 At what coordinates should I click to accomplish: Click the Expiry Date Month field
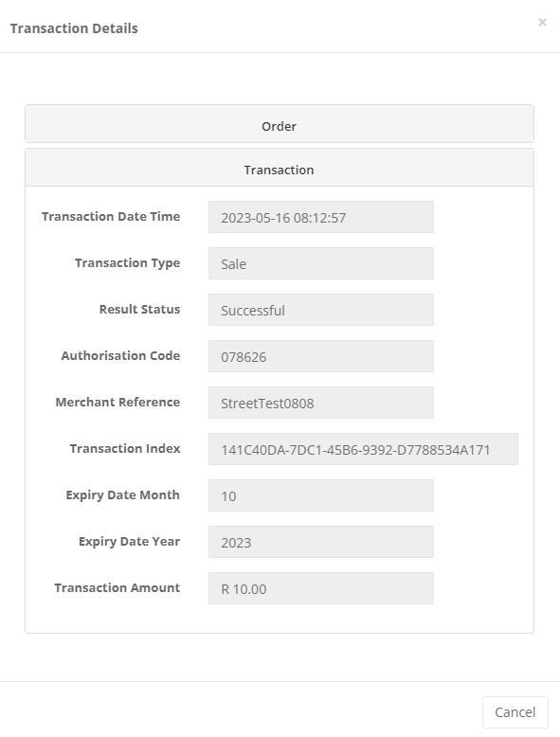[x=321, y=495]
